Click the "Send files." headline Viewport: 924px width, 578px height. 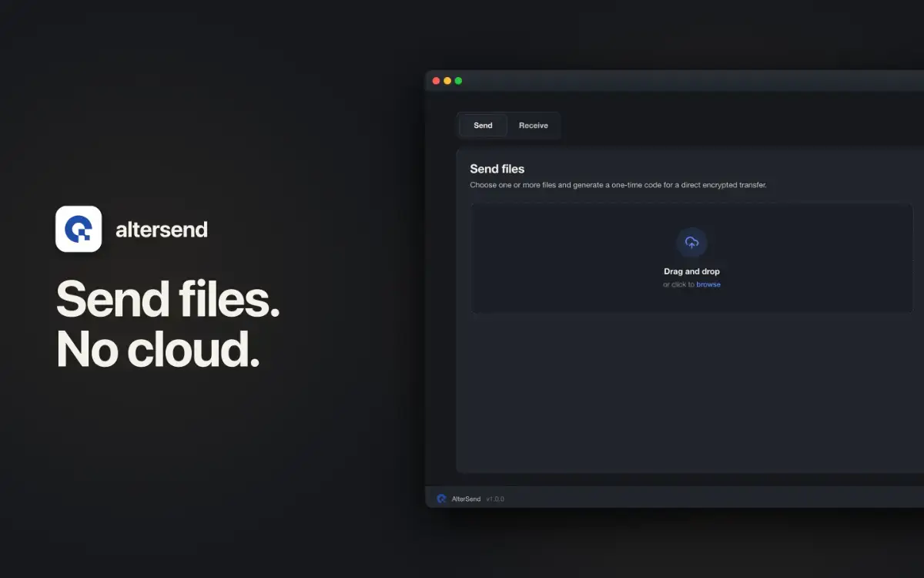point(168,299)
